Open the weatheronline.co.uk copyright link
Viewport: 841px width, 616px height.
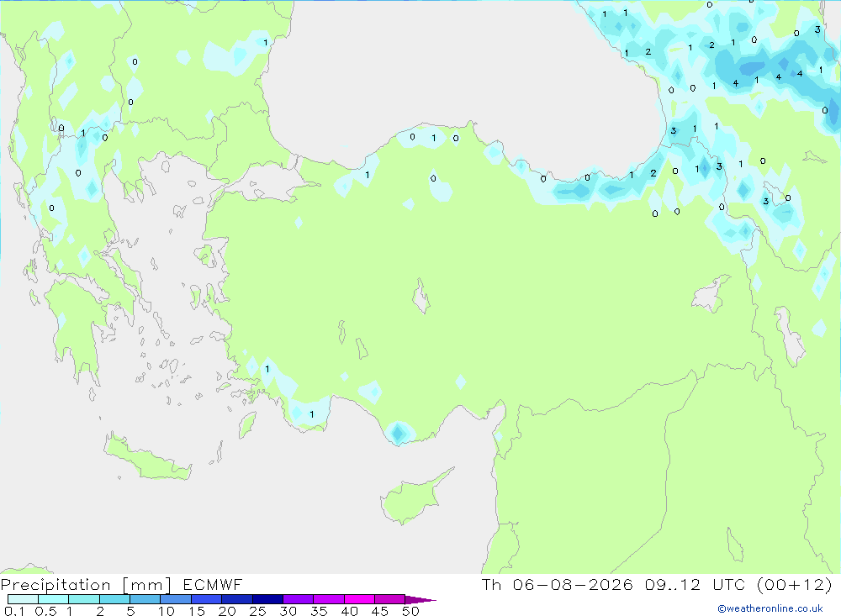770,608
